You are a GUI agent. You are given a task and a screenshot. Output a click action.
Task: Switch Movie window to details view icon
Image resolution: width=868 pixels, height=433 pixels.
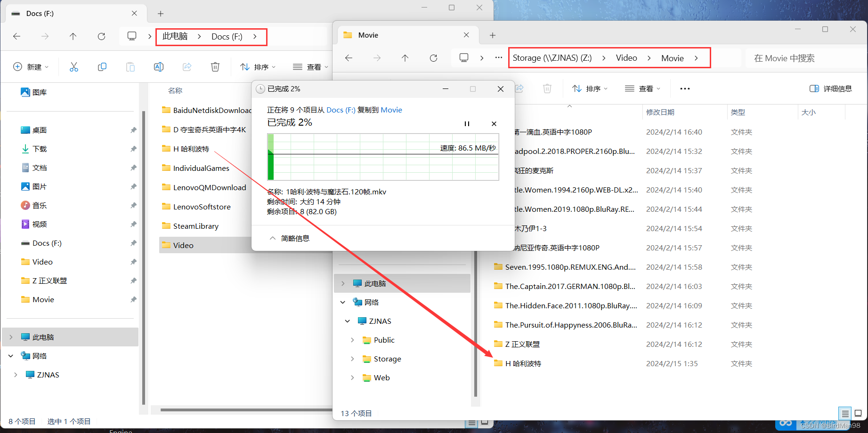(x=845, y=413)
